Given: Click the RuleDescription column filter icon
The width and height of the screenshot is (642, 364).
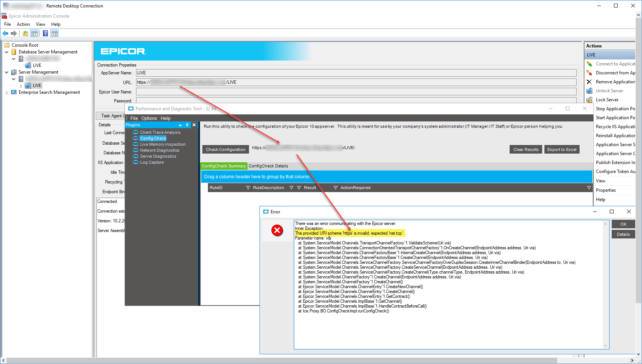Looking at the screenshot, I should pos(291,188).
